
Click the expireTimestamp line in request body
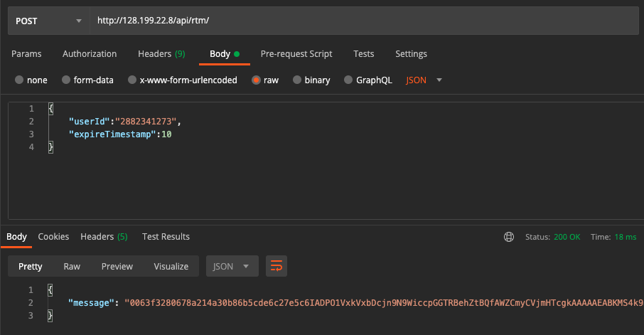pyautogui.click(x=120, y=134)
